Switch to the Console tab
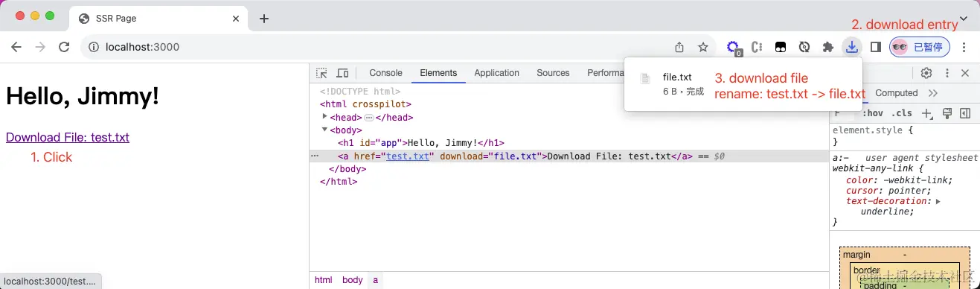This screenshot has width=980, height=289. point(385,73)
